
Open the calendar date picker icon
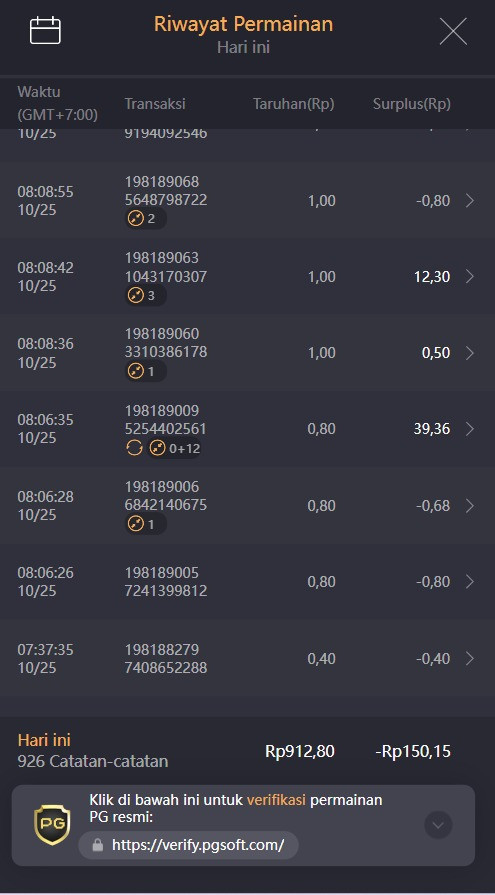[x=45, y=30]
